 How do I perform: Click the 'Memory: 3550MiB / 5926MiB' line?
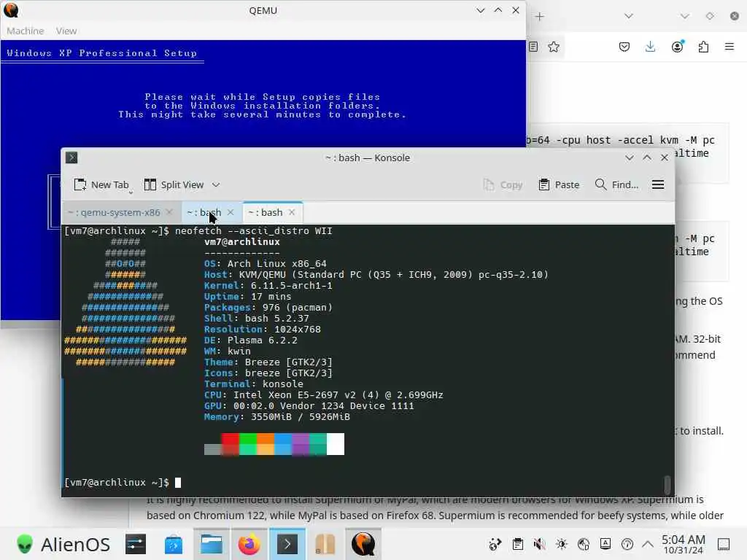276,417
